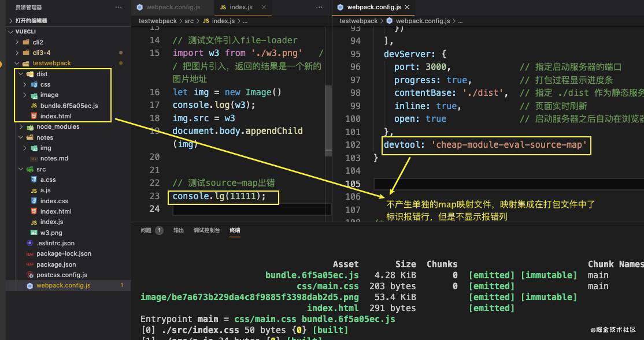Click the CSS icon of a.css
The height and width of the screenshot is (340, 644).
pos(34,180)
